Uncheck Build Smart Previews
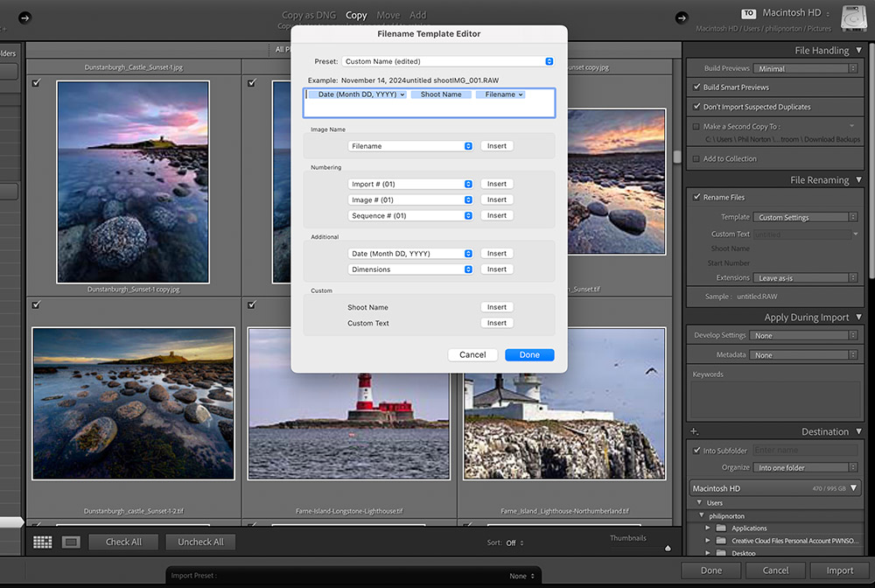 click(x=696, y=87)
